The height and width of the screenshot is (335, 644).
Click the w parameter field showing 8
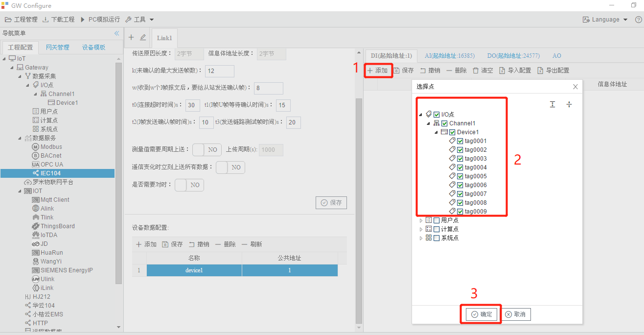[x=268, y=88]
